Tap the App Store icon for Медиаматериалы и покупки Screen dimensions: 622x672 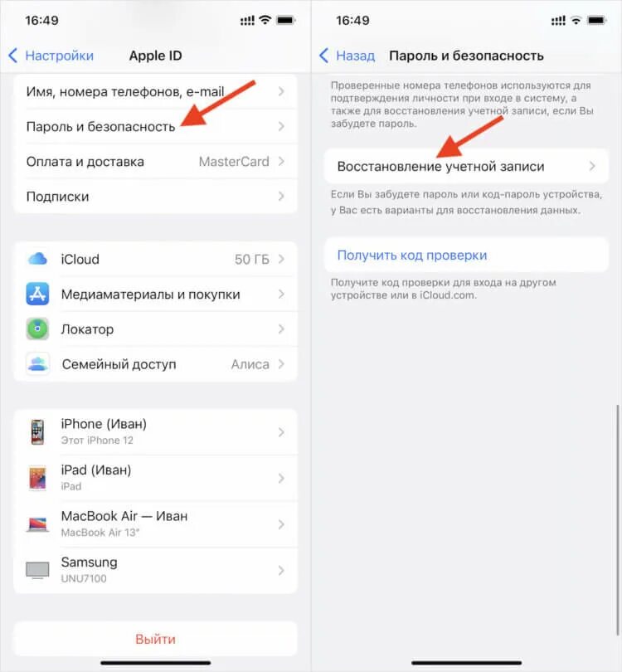click(x=37, y=294)
